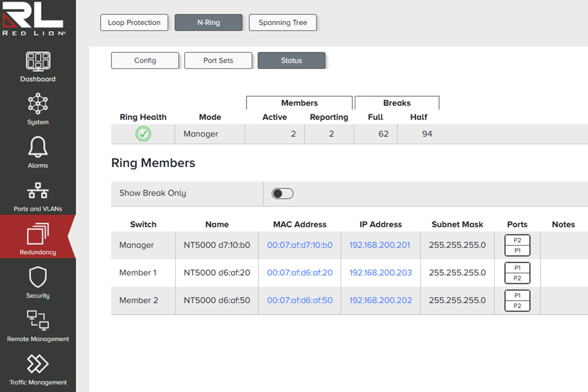Screen dimensions: 588x392
Task: Go to System in the sidebar
Action: coord(38,104)
